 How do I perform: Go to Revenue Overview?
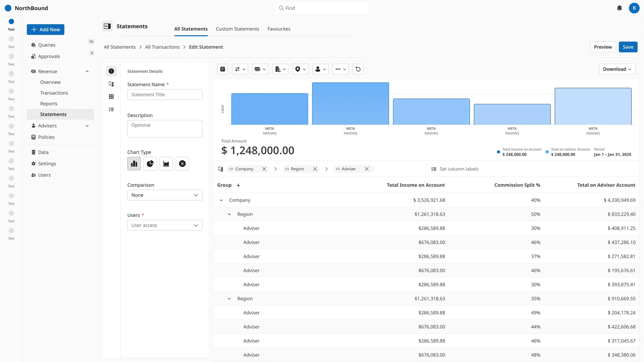50,82
